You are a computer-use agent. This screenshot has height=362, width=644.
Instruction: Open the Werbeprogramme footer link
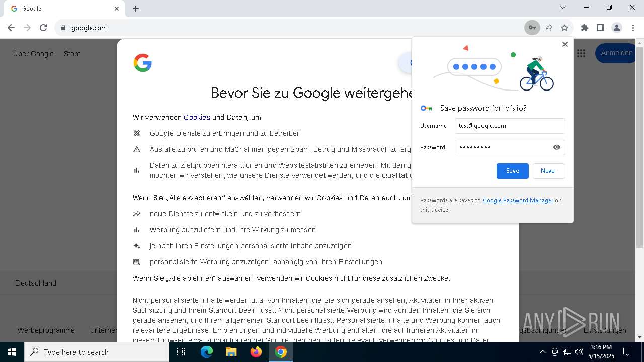(x=46, y=330)
